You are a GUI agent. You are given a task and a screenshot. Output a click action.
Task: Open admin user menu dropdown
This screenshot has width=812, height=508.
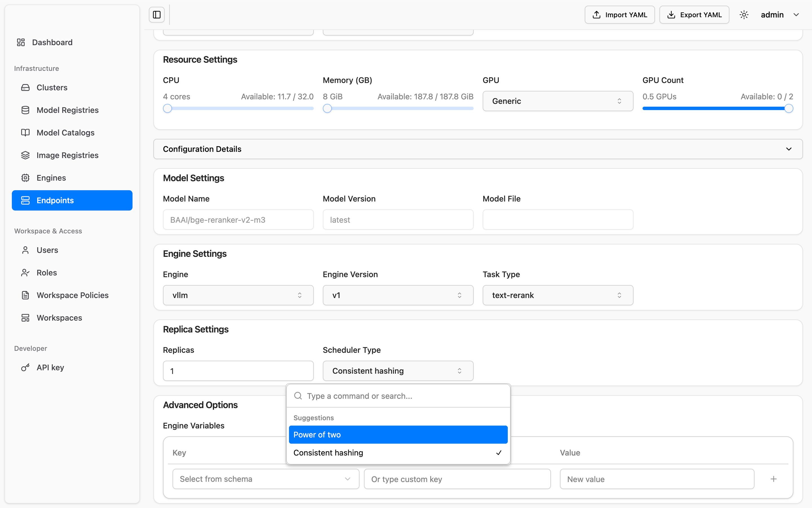(x=780, y=15)
